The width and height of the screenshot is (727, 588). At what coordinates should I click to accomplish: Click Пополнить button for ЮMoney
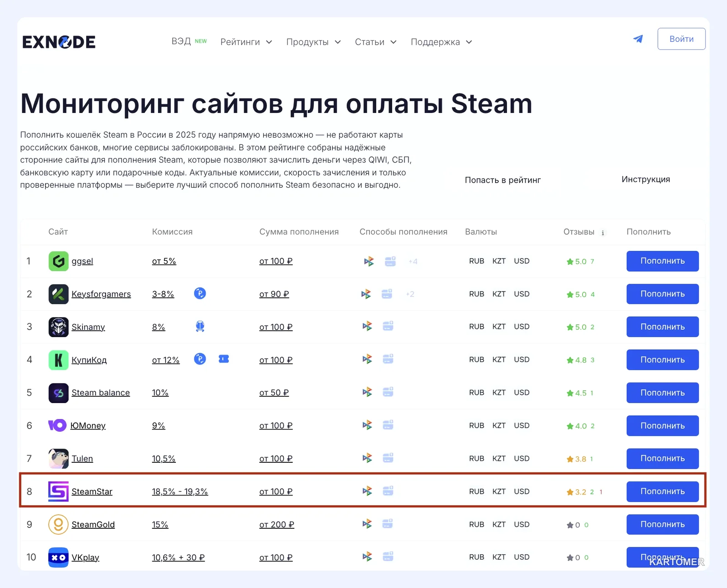(x=663, y=425)
